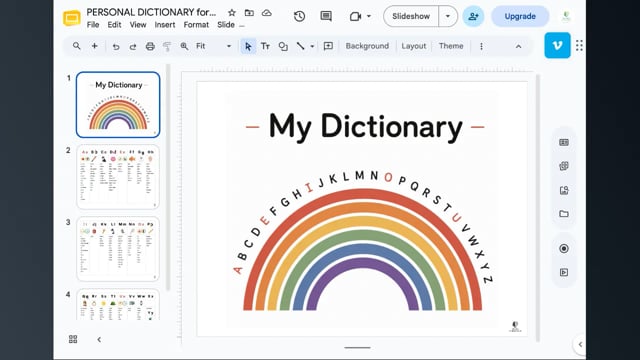This screenshot has height=360, width=640.
Task: Star this presentation
Action: [x=232, y=13]
